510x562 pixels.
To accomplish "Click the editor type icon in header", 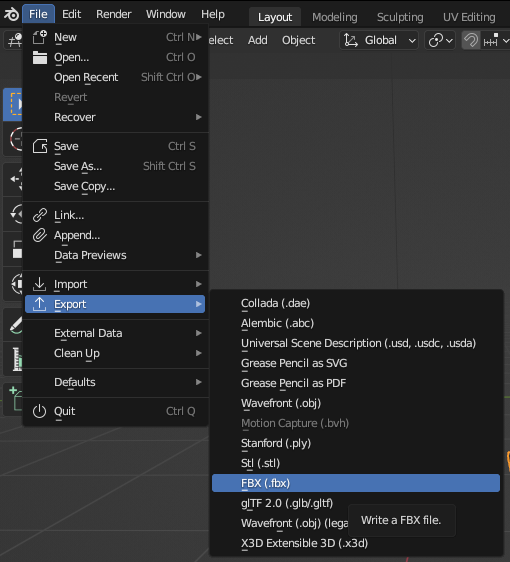I will (13, 40).
